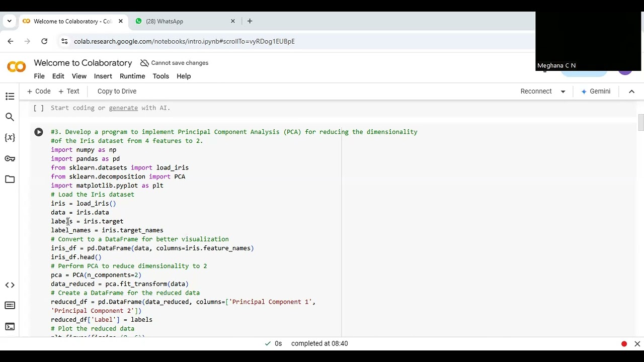
Task: Open the Tools menu
Action: tap(161, 76)
